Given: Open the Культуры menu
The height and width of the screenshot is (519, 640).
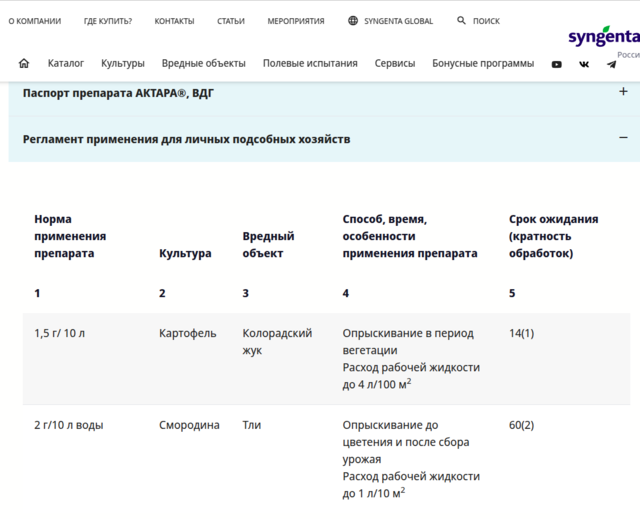Looking at the screenshot, I should pos(123,64).
